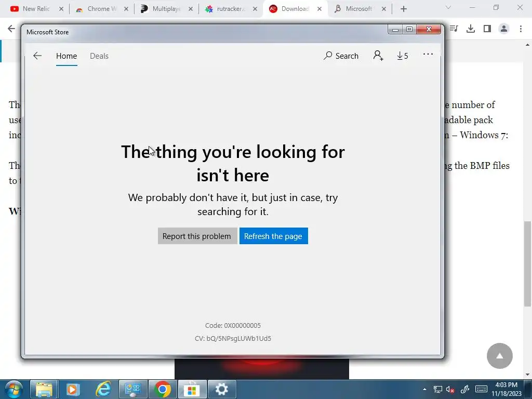Screen dimensions: 532x399
Task: Restore down the Chrome window
Action: [496, 7]
